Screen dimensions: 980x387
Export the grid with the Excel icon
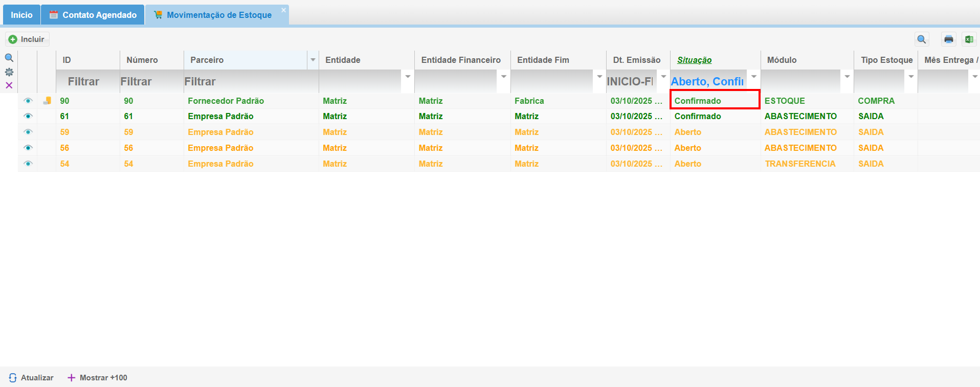tap(969, 39)
